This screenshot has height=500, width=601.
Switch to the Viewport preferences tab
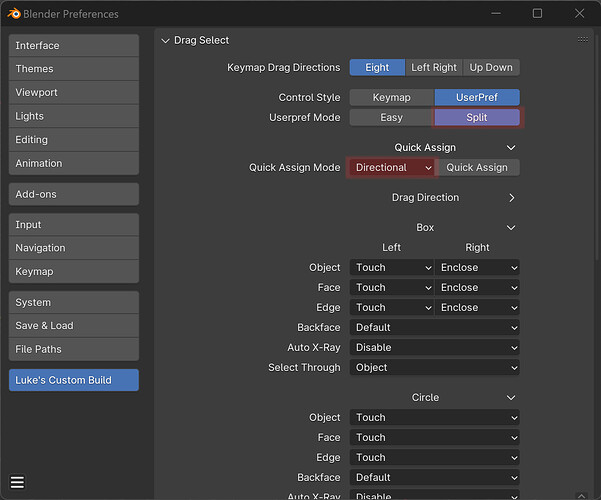[x=74, y=92]
